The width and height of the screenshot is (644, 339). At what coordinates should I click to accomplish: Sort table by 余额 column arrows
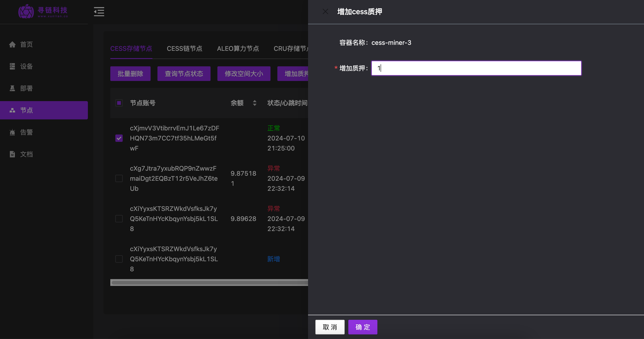point(254,103)
